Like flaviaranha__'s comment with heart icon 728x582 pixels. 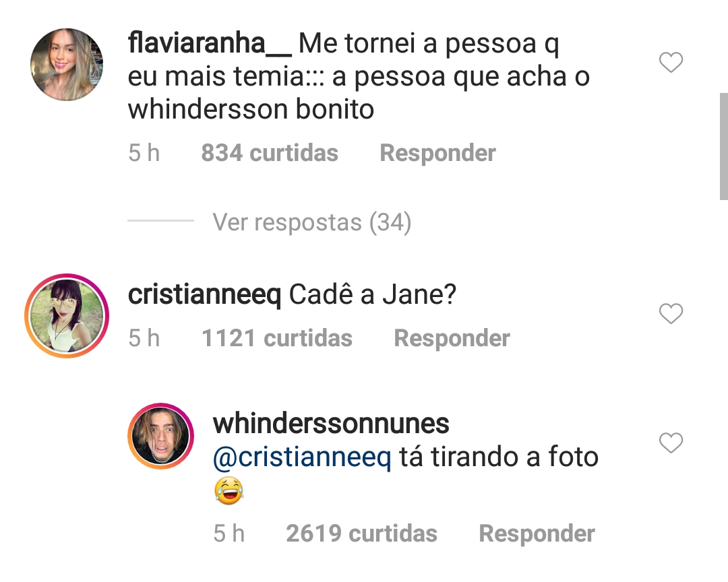click(x=671, y=63)
